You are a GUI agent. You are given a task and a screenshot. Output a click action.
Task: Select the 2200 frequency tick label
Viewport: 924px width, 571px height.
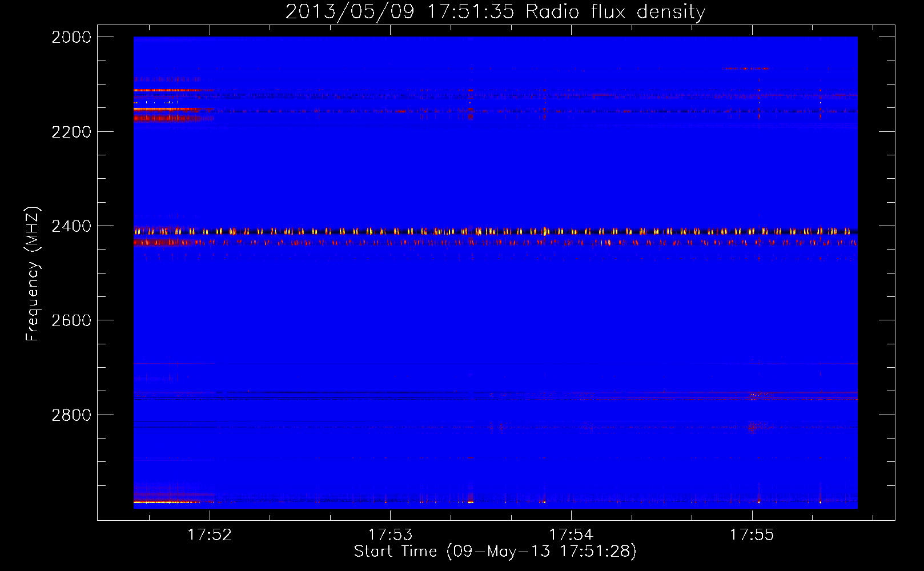tap(71, 132)
